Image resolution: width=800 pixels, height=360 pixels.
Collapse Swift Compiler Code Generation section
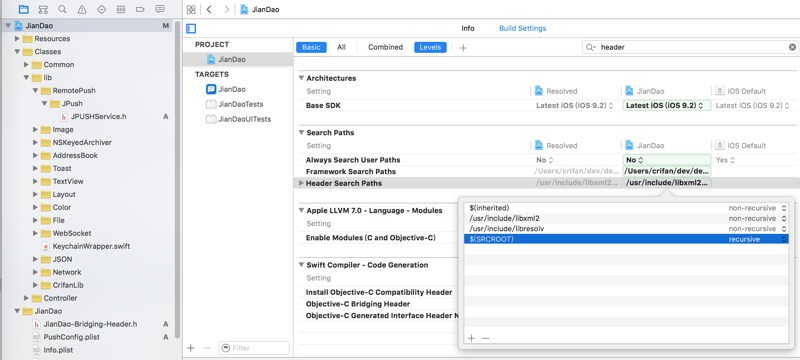click(301, 265)
